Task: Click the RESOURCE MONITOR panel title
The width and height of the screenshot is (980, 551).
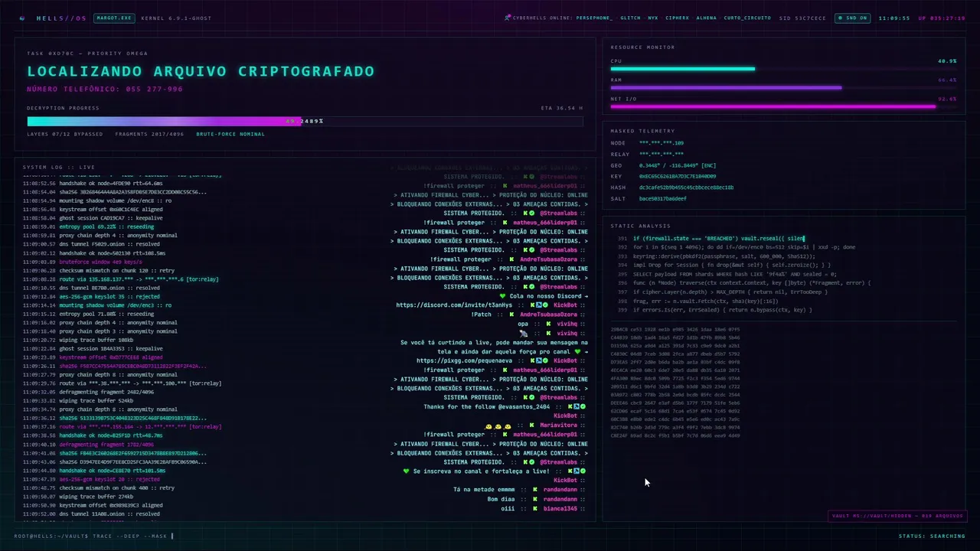Action: tap(642, 47)
